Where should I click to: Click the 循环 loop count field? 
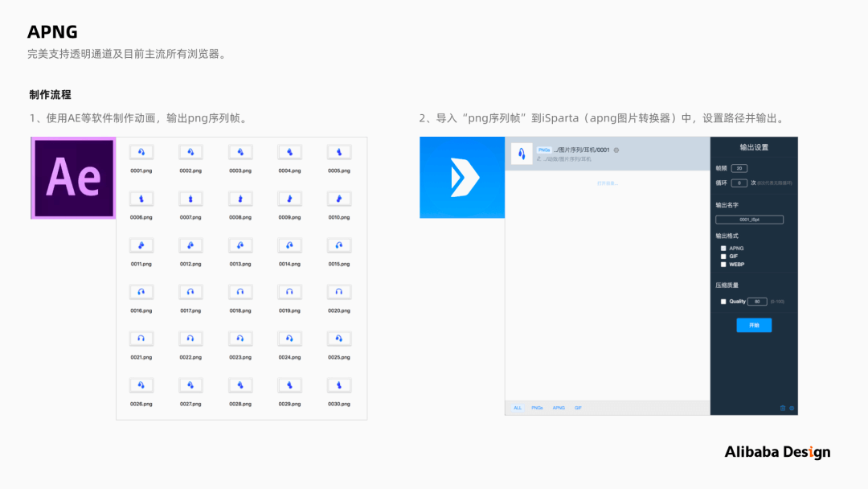coord(739,183)
